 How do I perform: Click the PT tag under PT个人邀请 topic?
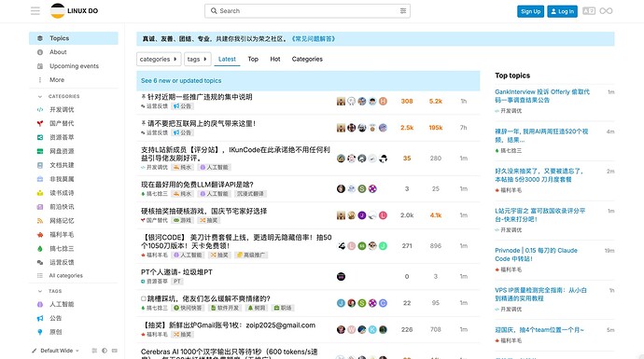tap(176, 282)
